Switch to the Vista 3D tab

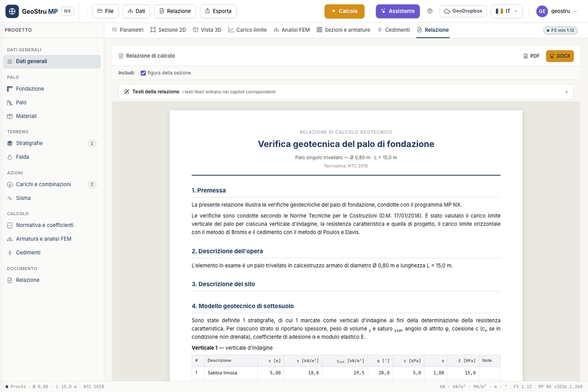tap(207, 30)
